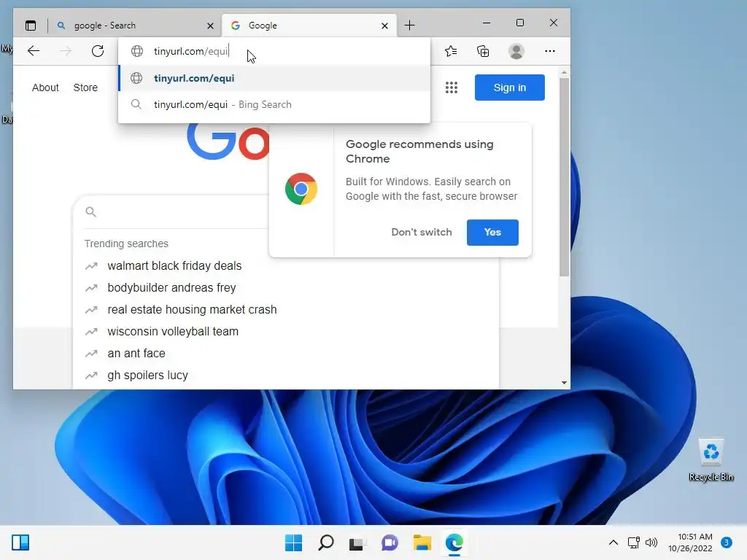Launch the Chat app from taskbar
The height and width of the screenshot is (560, 747).
(x=390, y=542)
